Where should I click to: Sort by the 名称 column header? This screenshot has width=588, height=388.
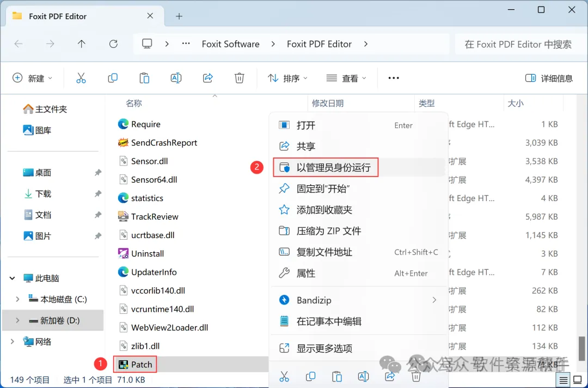(x=134, y=103)
